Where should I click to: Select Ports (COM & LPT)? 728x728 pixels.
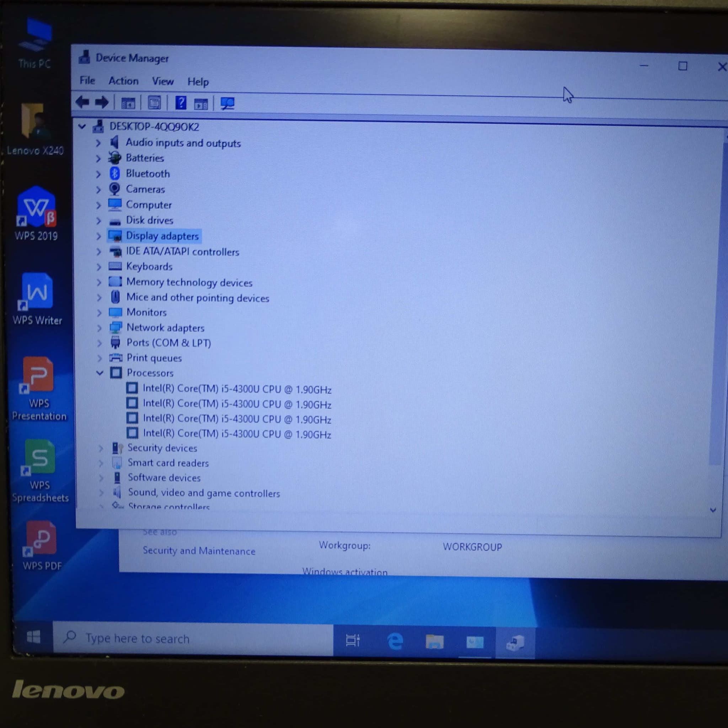click(168, 343)
